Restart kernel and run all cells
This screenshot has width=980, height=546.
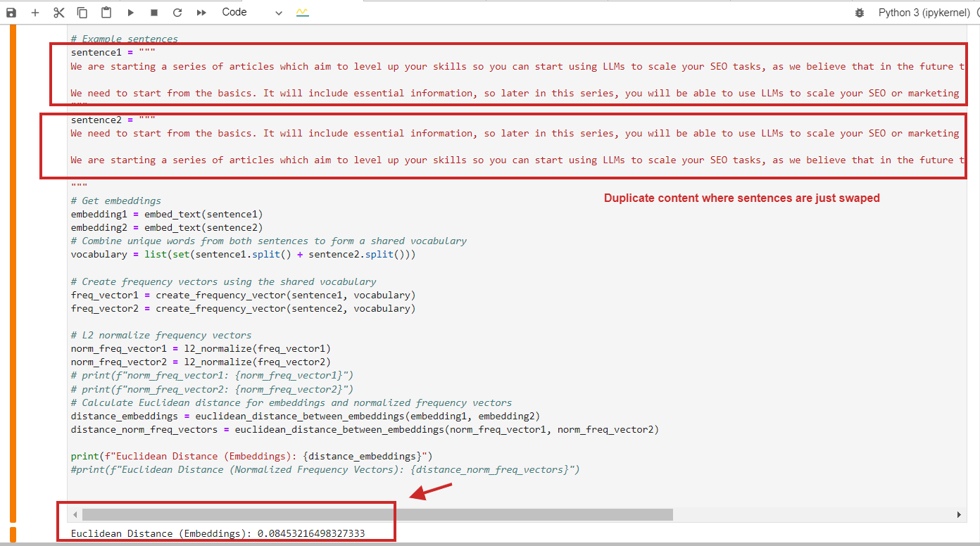point(201,13)
